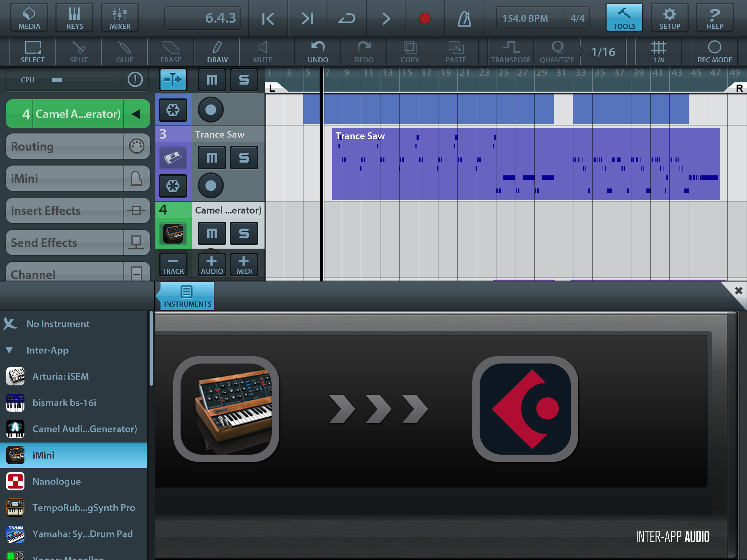Solo track 4 Camel ...erator)
The width and height of the screenshot is (747, 560).
click(x=244, y=233)
